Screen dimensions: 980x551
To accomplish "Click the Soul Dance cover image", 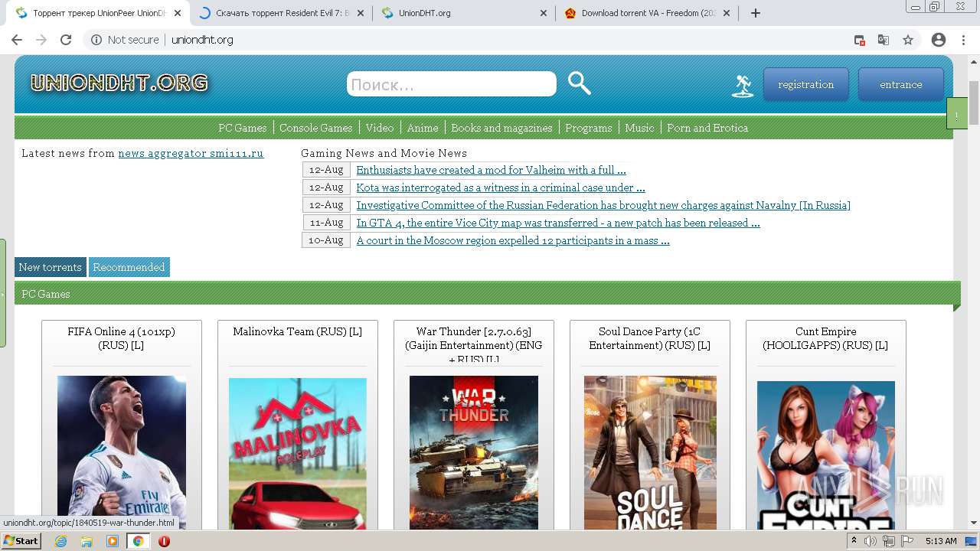I will [x=650, y=452].
